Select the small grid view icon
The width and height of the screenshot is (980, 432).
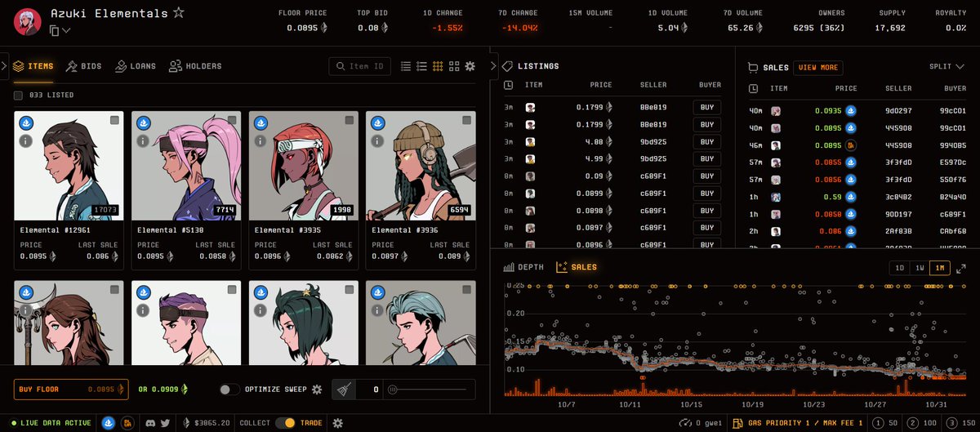(x=438, y=66)
